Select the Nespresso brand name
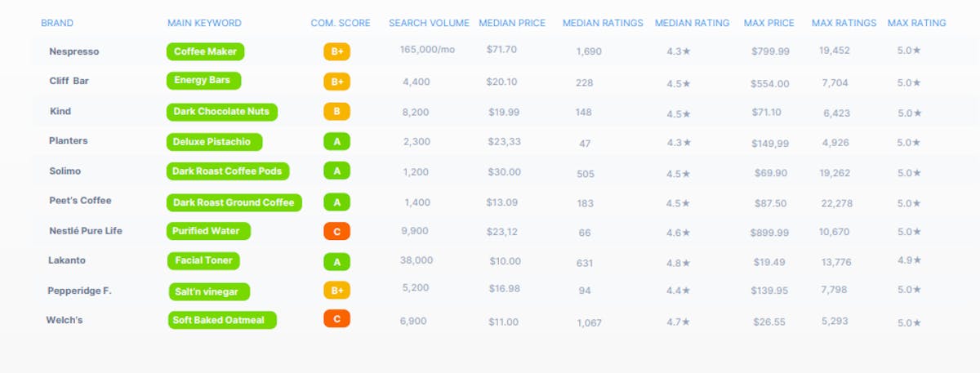The image size is (980, 373). (74, 51)
